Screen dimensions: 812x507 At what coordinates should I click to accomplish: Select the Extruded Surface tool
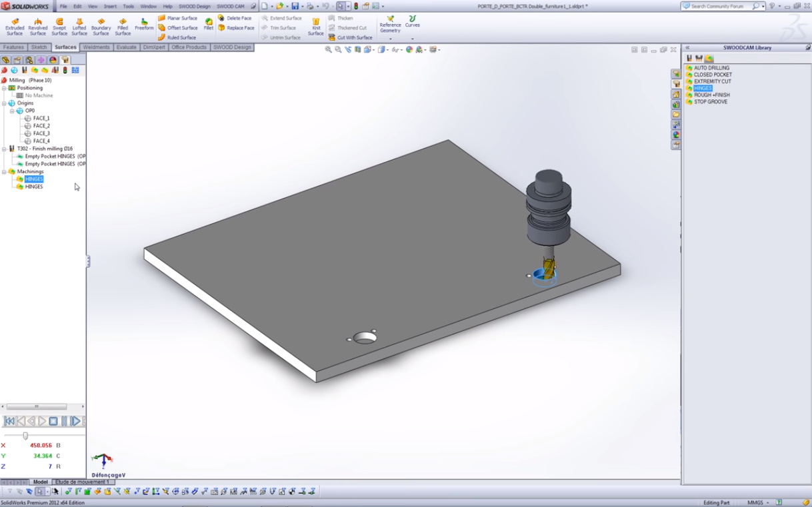pyautogui.click(x=15, y=26)
